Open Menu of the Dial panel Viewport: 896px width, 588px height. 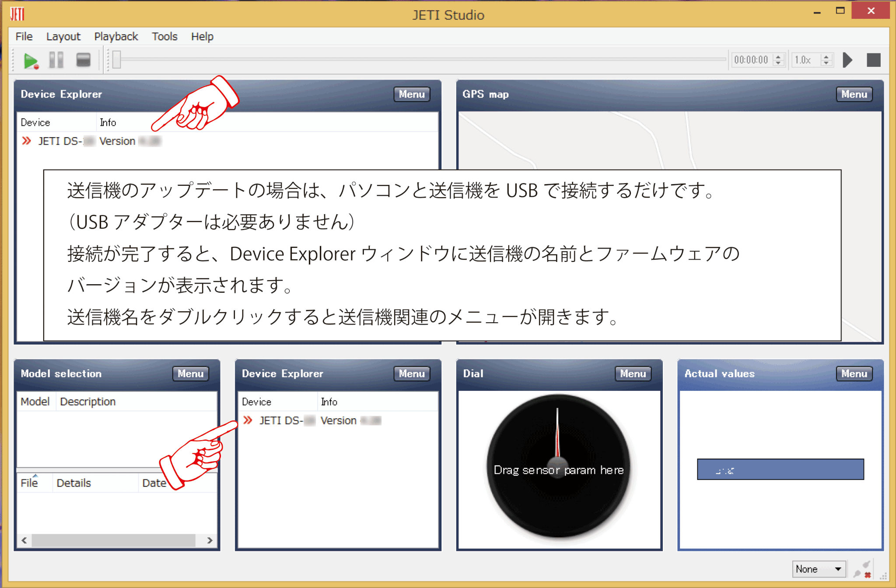pyautogui.click(x=633, y=373)
